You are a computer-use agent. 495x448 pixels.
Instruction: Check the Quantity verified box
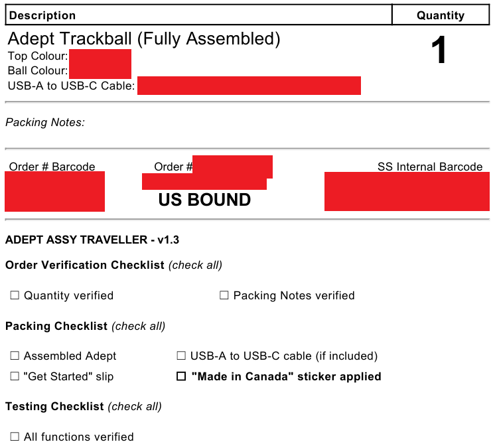15,295
